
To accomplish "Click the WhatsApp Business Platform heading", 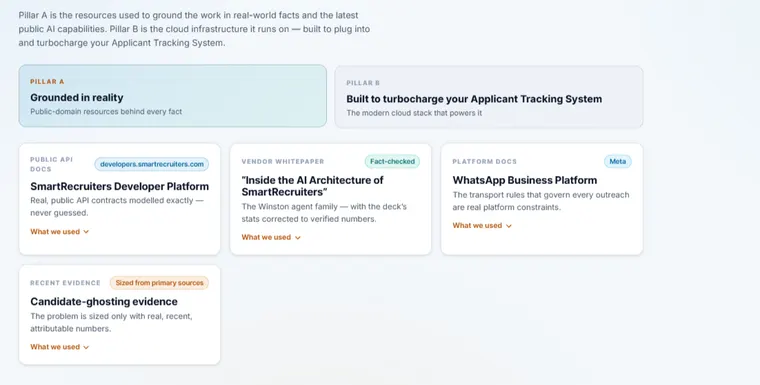I will (x=525, y=180).
